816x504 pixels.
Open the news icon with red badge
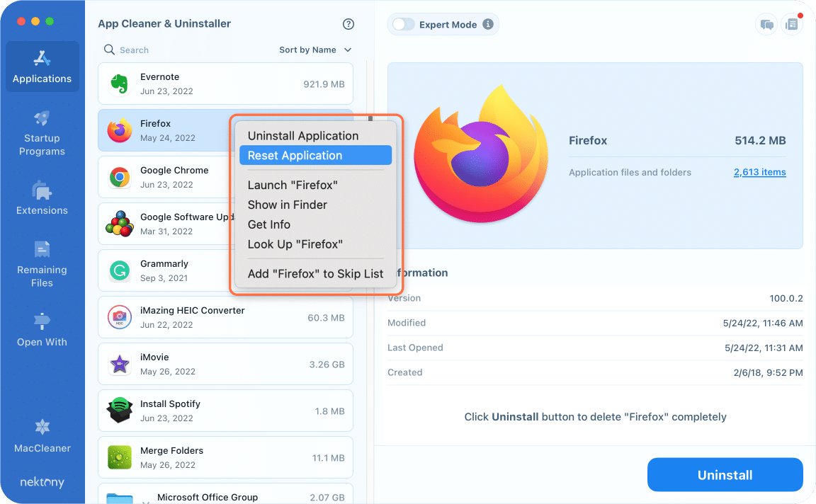pyautogui.click(x=791, y=25)
